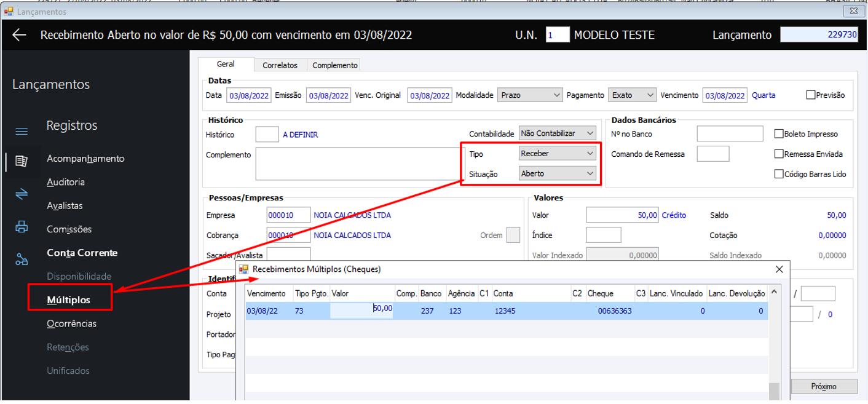Click the back arrow icon in header

click(19, 35)
